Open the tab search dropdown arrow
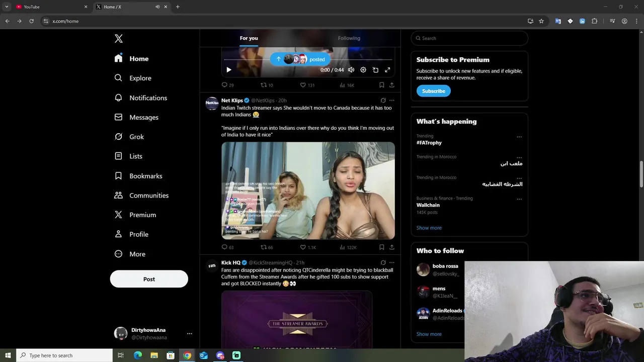Screen dimensions: 644x362 pos(7,7)
